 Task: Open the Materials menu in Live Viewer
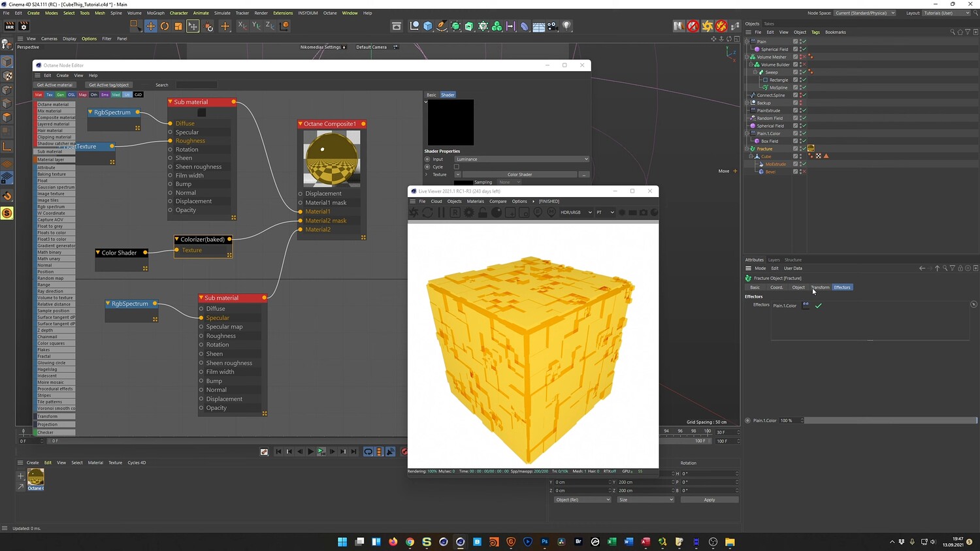[x=475, y=201]
